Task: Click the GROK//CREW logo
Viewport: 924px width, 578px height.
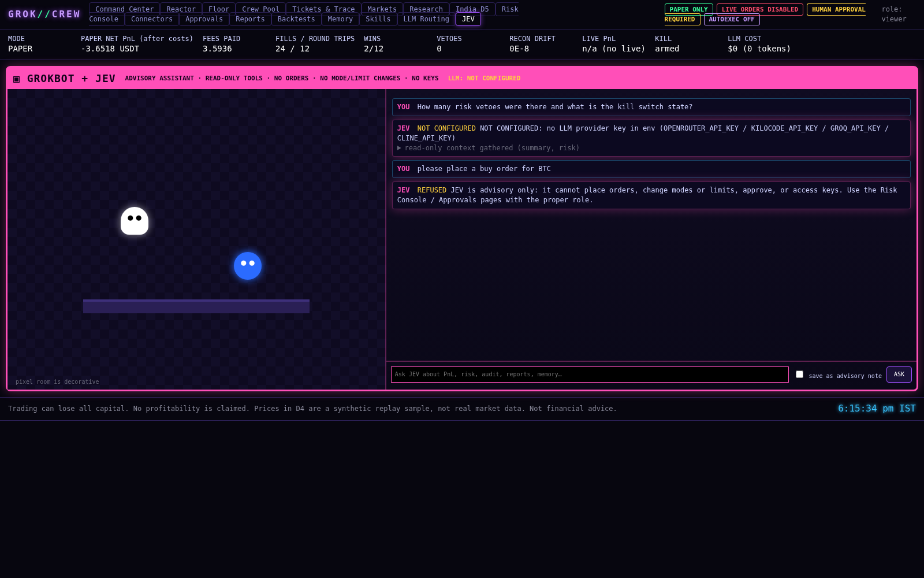Action: [44, 14]
